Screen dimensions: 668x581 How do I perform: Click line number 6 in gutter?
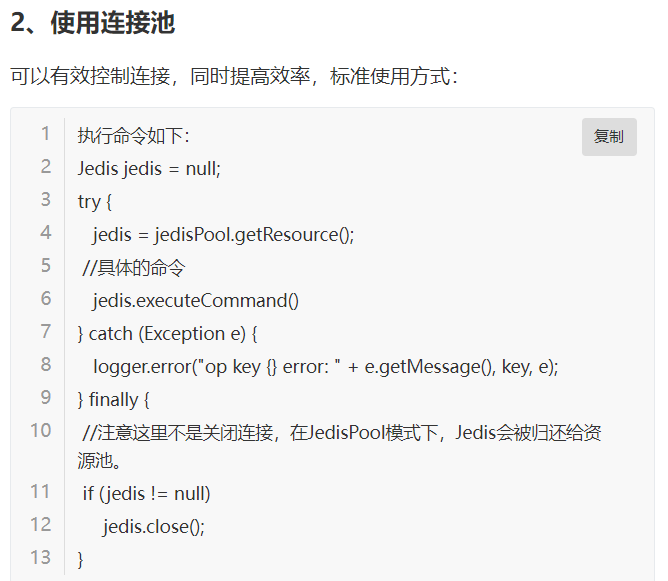tap(46, 298)
